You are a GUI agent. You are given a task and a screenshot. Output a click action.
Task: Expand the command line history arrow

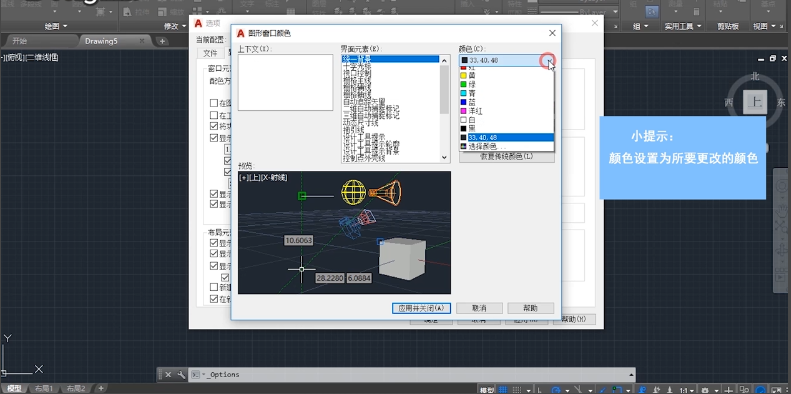point(631,375)
